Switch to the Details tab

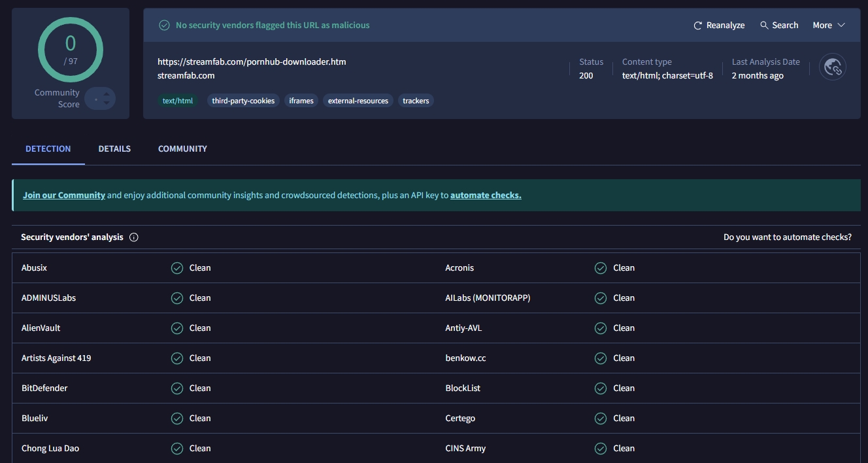click(x=114, y=149)
